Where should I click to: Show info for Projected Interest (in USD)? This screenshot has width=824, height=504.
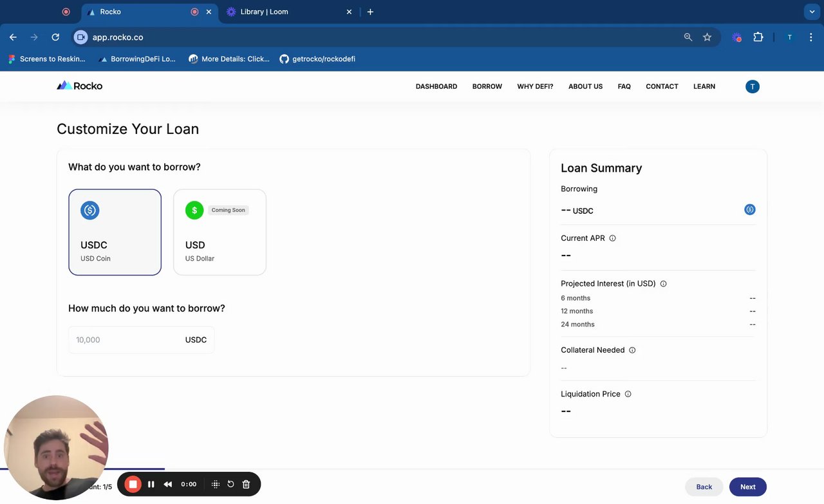[663, 284]
